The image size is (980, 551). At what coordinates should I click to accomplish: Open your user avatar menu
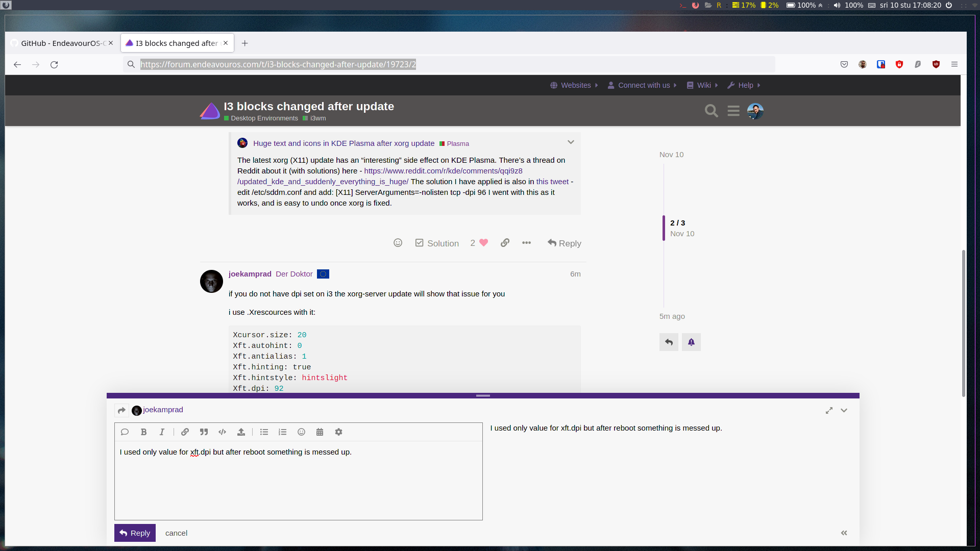[755, 111]
